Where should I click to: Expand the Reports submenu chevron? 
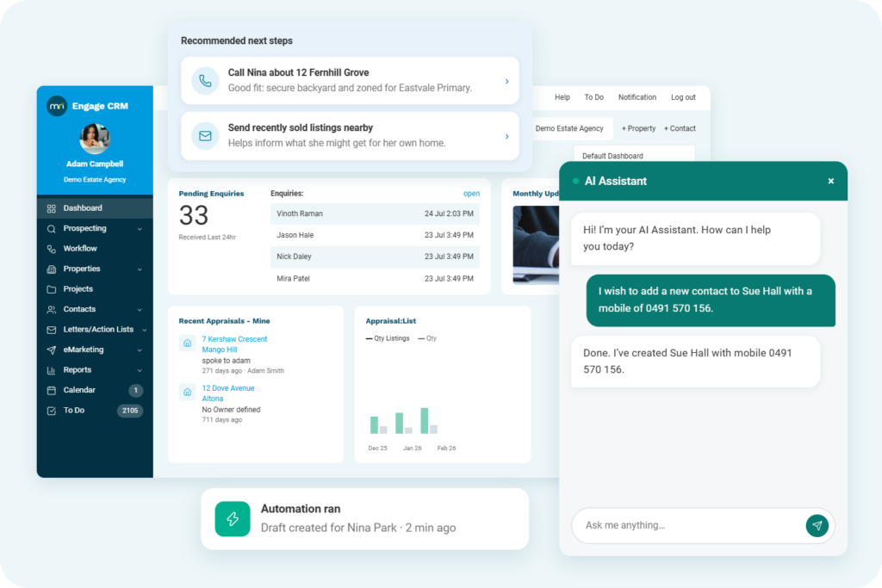coord(140,370)
